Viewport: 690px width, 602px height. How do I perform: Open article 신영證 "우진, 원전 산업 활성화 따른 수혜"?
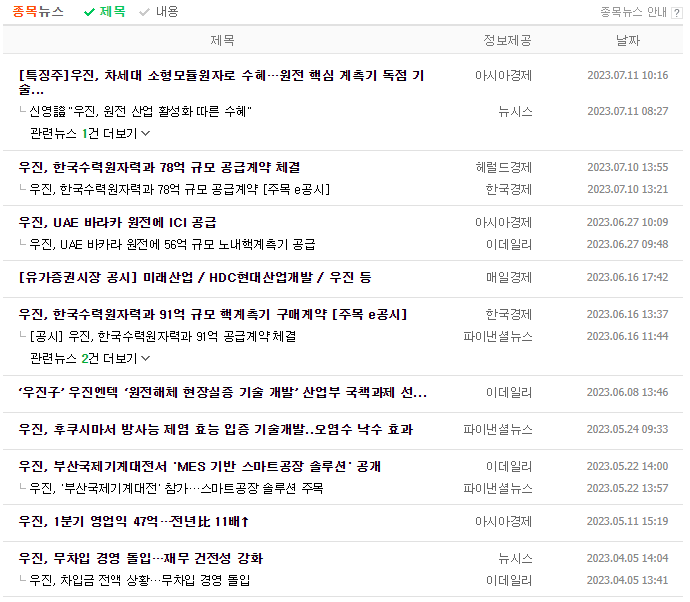coord(140,111)
